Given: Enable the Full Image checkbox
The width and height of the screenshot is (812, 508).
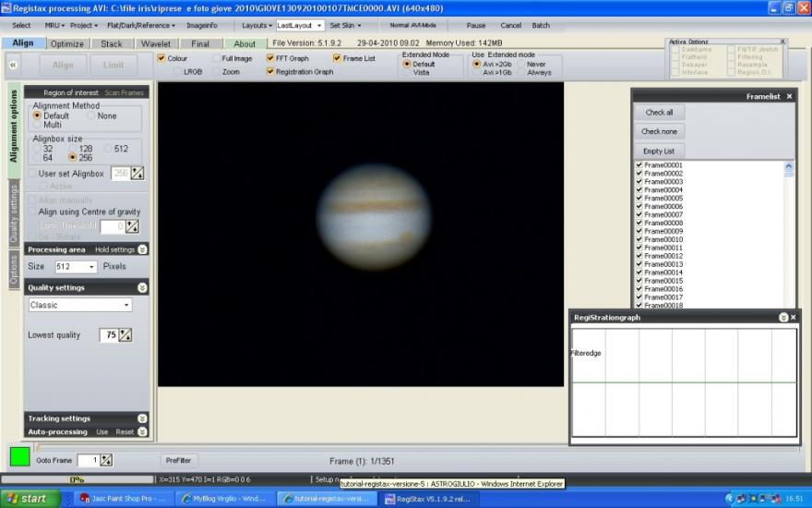Looking at the screenshot, I should click(216, 58).
